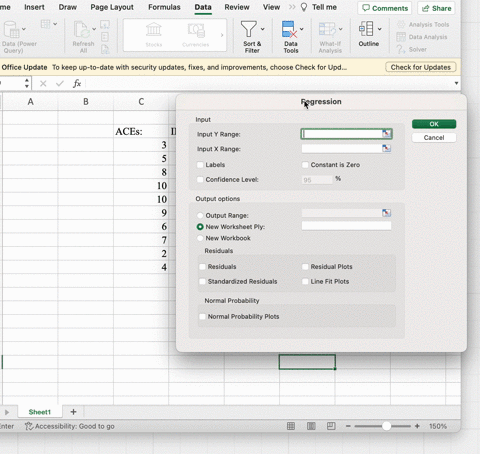Click the Check for Updates button
This screenshot has height=454, width=480.
[x=421, y=67]
